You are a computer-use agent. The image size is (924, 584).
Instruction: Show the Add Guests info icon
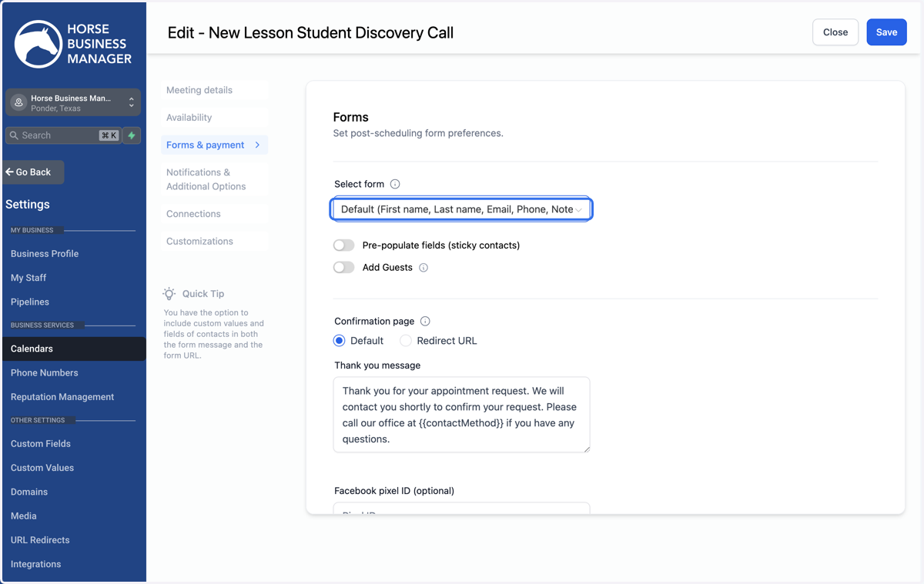coord(423,268)
